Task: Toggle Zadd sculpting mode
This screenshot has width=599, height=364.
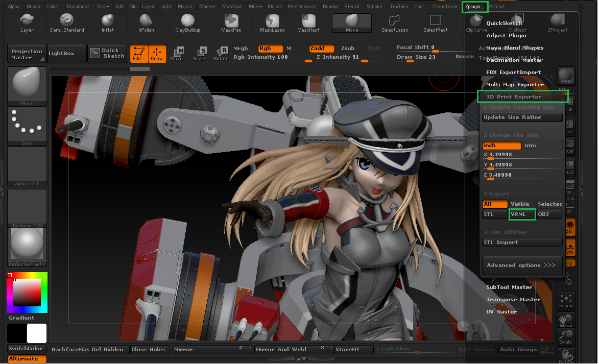Action: [x=322, y=48]
